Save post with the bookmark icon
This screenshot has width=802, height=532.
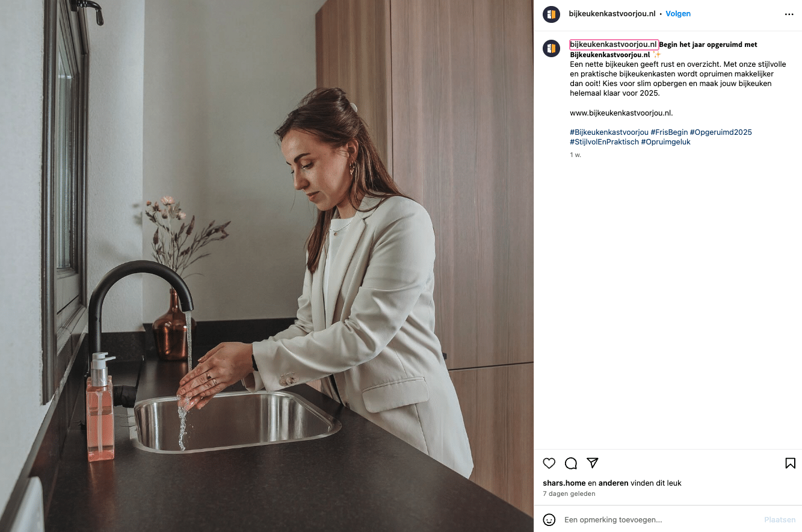click(x=790, y=463)
